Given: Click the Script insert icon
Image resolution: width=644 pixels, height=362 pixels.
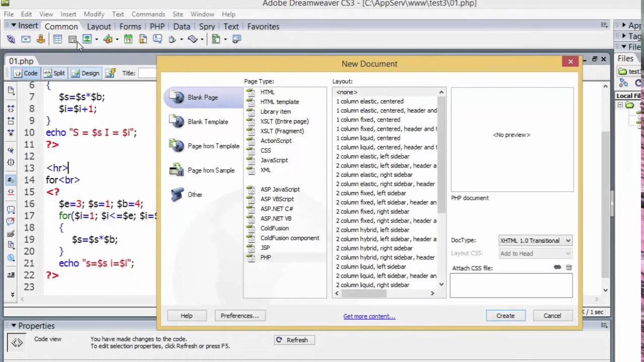Looking at the screenshot, I should pyautogui.click(x=193, y=39).
